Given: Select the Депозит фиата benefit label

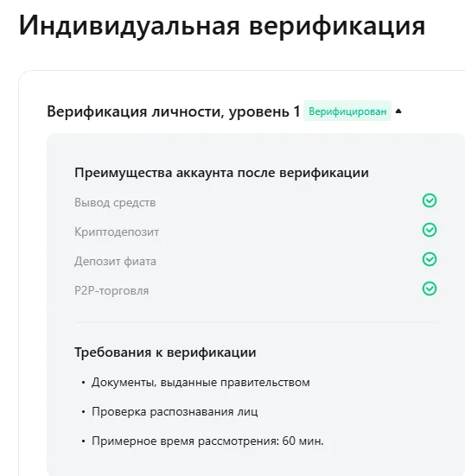Looking at the screenshot, I should (115, 261).
